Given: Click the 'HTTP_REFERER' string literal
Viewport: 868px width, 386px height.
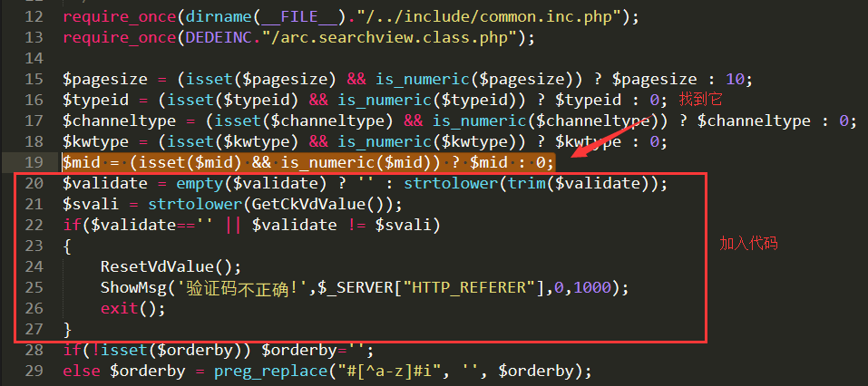Looking at the screenshot, I should (x=473, y=287).
